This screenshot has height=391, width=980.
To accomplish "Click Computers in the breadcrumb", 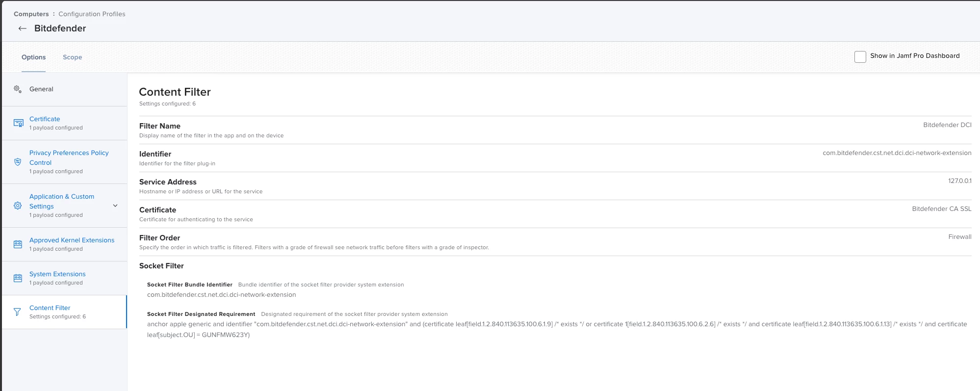I will [x=31, y=14].
